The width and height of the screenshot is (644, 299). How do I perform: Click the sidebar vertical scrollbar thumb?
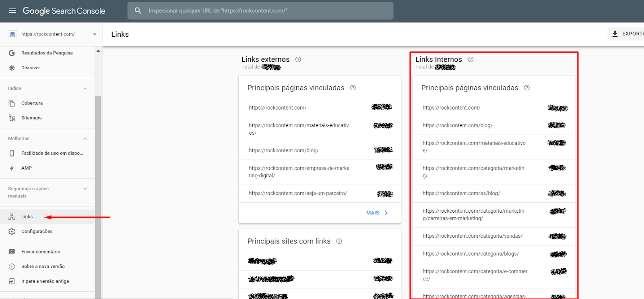(x=98, y=197)
